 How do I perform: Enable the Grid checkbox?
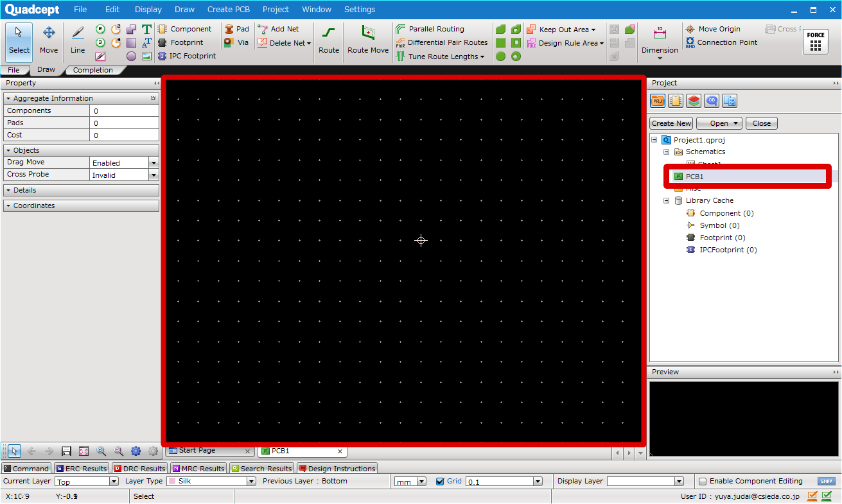pyautogui.click(x=441, y=480)
